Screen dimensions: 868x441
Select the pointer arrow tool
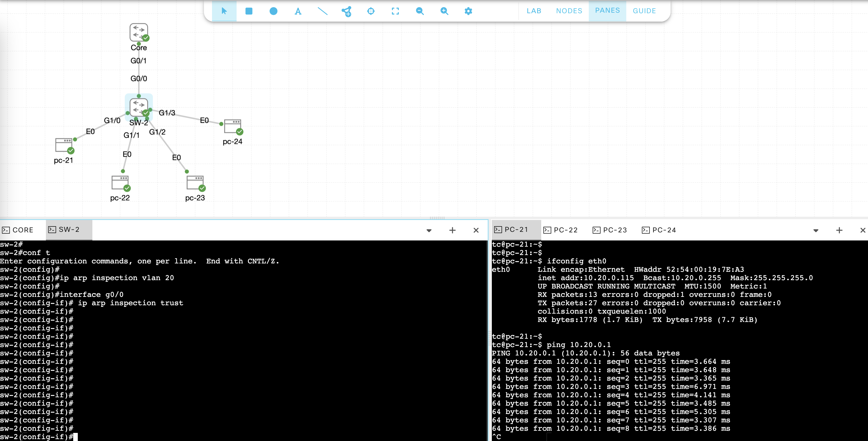click(224, 11)
